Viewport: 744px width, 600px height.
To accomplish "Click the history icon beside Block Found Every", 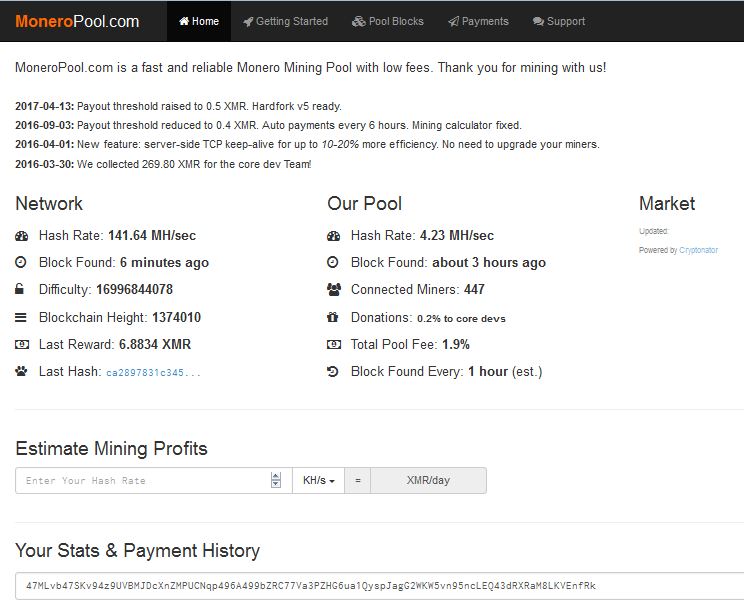I will (333, 371).
